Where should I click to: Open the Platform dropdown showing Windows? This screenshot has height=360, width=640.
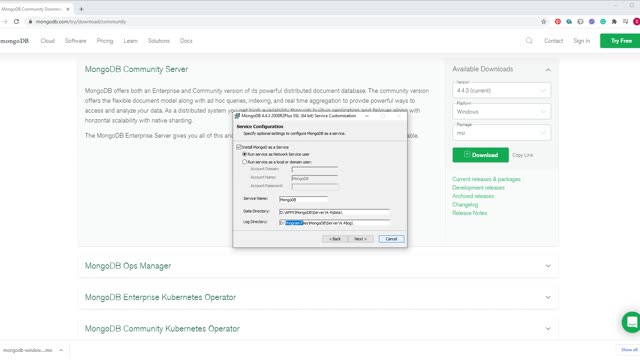tap(502, 111)
